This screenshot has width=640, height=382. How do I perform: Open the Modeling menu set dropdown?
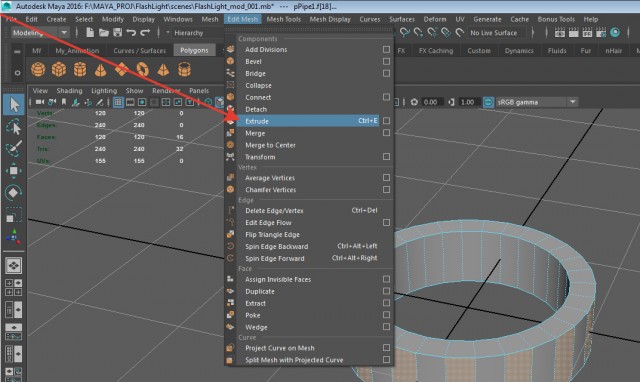(39, 33)
